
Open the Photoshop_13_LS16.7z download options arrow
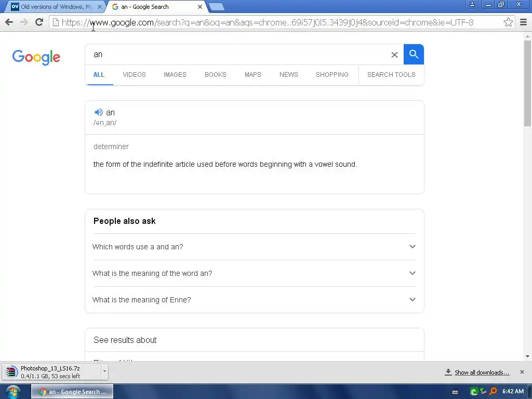104,371
